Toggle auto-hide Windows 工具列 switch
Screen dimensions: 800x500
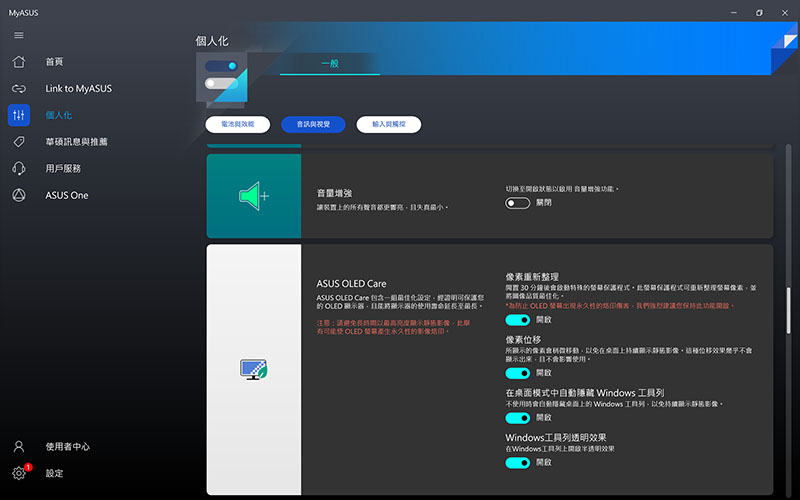pos(517,418)
